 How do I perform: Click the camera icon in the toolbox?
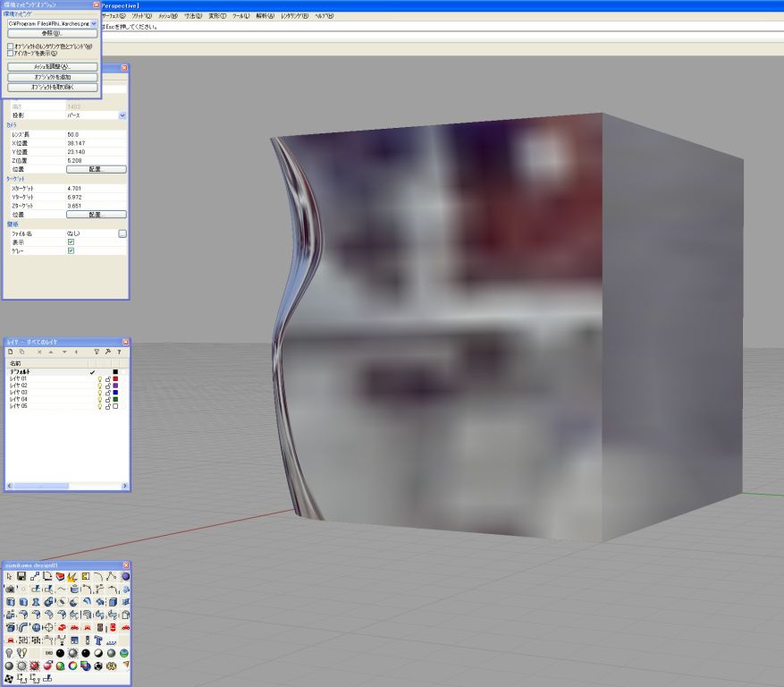[10, 589]
